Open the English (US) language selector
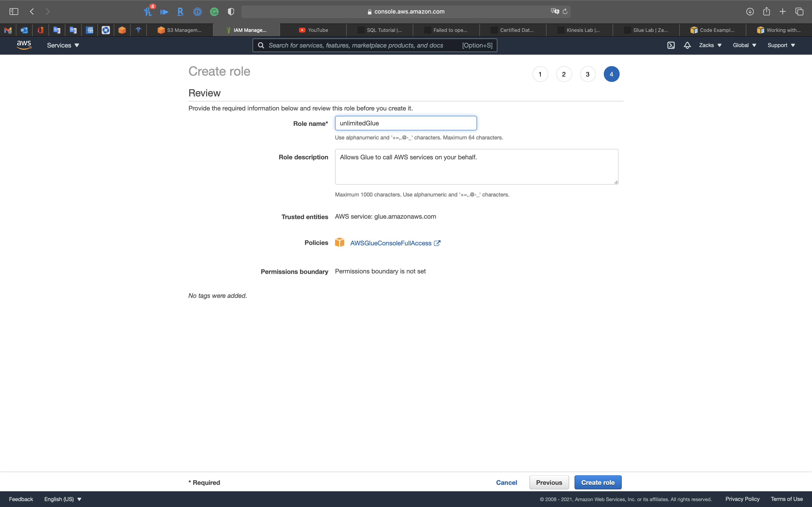This screenshot has height=507, width=812. pyautogui.click(x=63, y=499)
